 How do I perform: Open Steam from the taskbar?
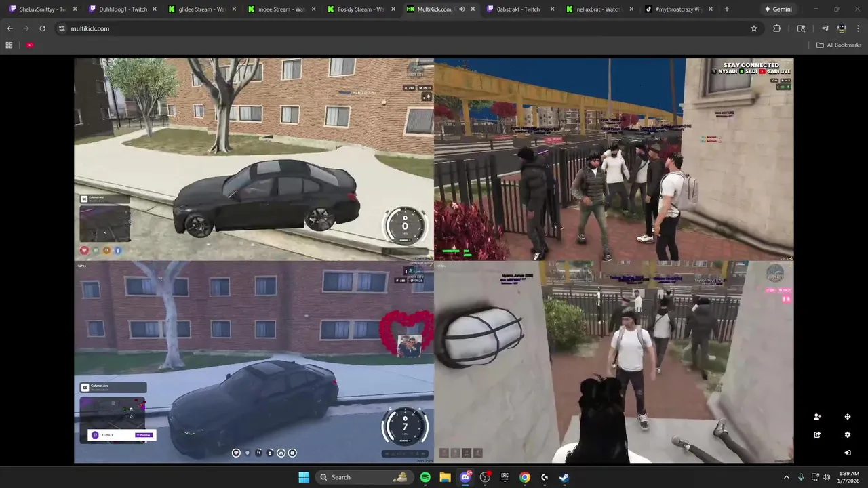[564, 477]
